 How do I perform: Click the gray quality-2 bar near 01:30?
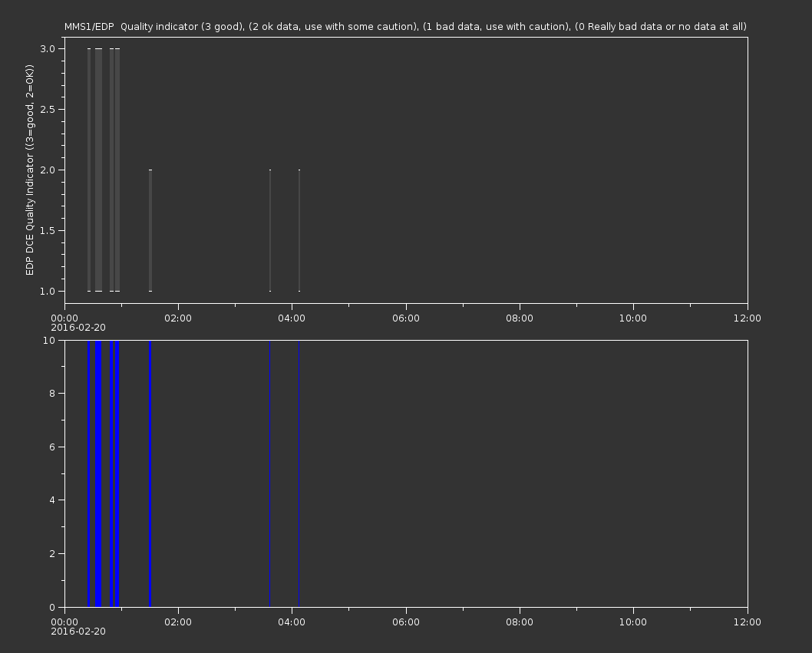tap(150, 230)
